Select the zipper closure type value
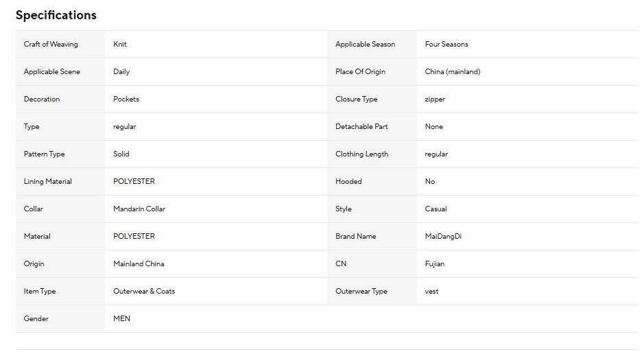Screen dimensions: 644x352 (435, 99)
